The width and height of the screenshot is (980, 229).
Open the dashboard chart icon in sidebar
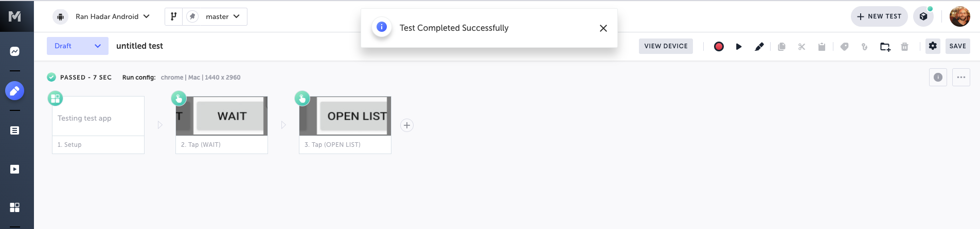15,51
